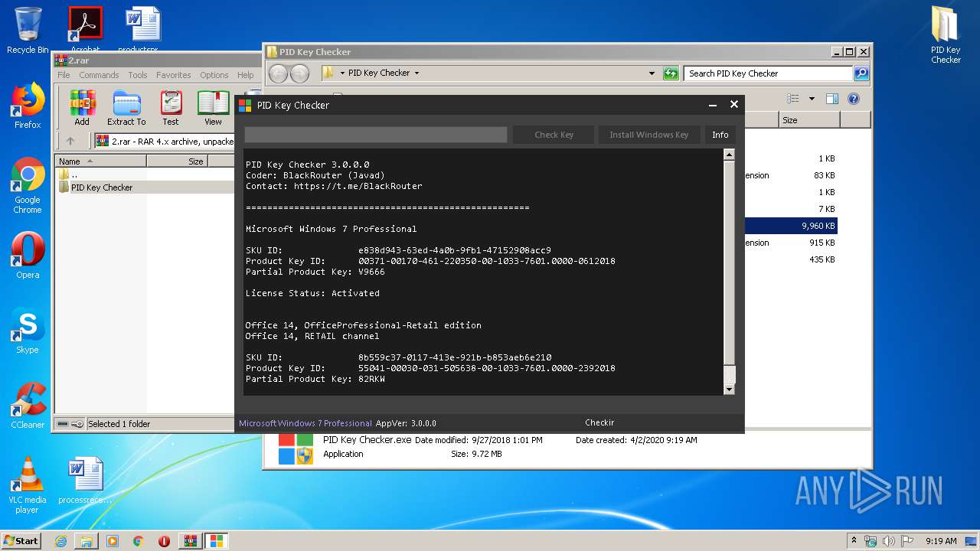Screen dimensions: 980x551
Task: Expand Explorer address bar history dropdown
Action: [652, 73]
